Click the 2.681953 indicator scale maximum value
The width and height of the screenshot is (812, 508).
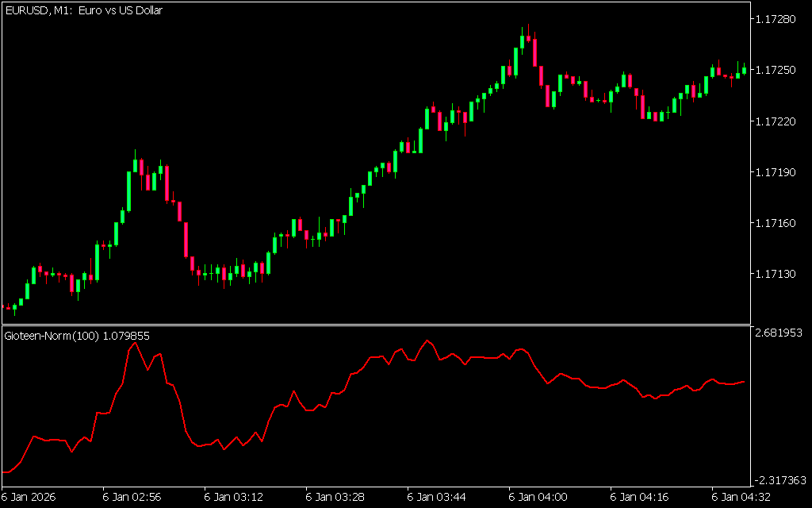(780, 333)
